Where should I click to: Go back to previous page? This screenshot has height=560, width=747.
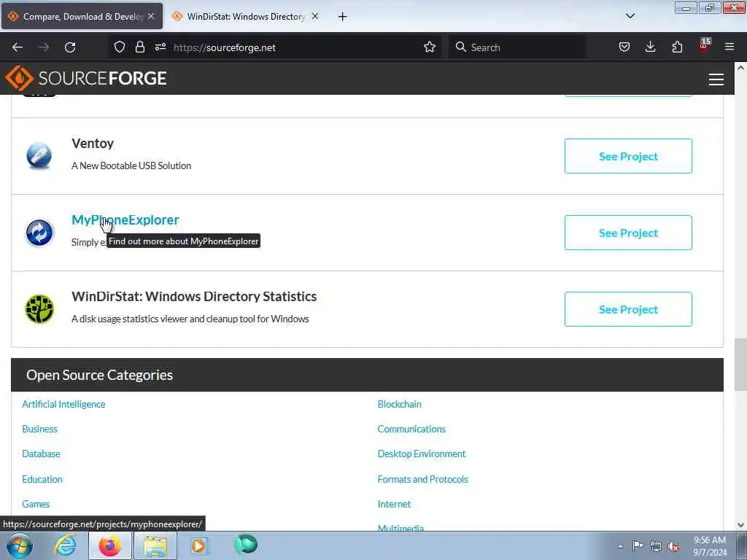click(x=18, y=47)
